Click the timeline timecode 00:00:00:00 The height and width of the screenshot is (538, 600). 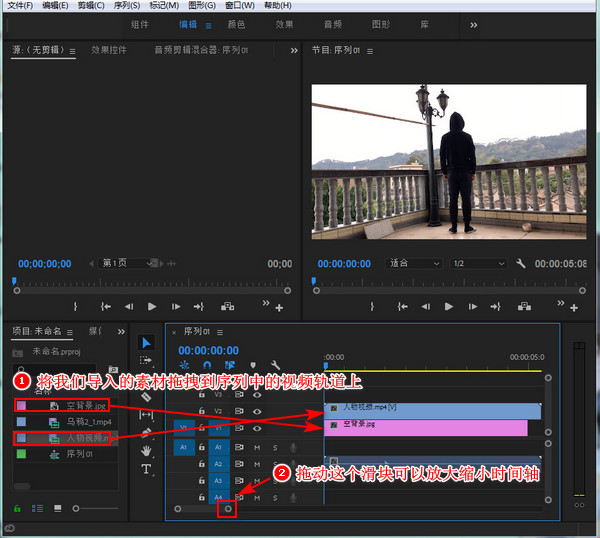(209, 350)
